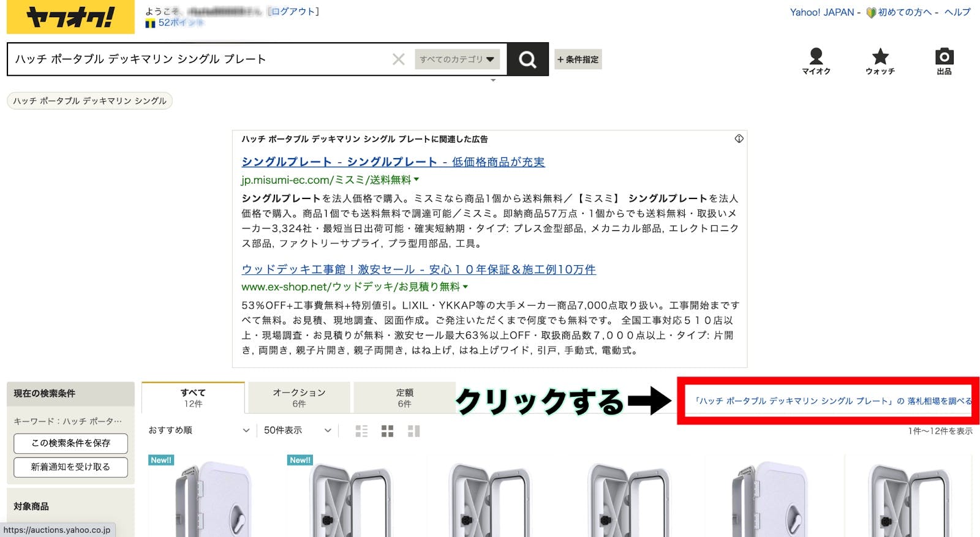980x537 pixels.
Task: Switch to the オークション tab
Action: click(x=299, y=397)
